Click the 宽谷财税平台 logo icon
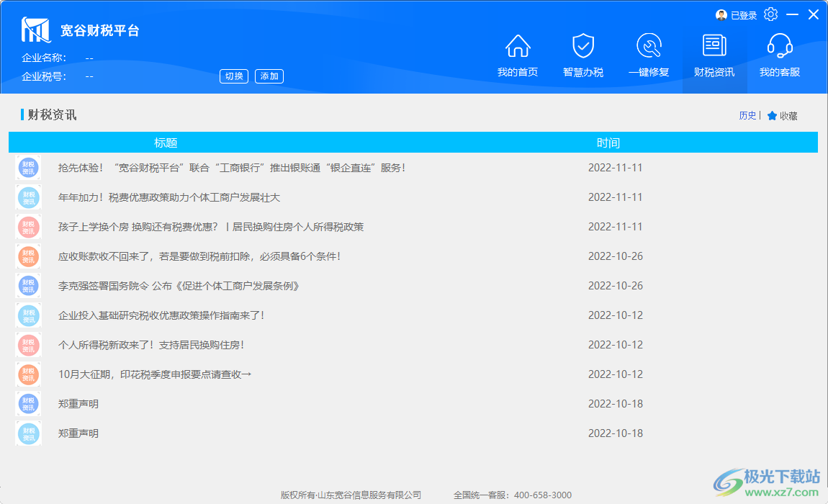The image size is (828, 504). 35,30
